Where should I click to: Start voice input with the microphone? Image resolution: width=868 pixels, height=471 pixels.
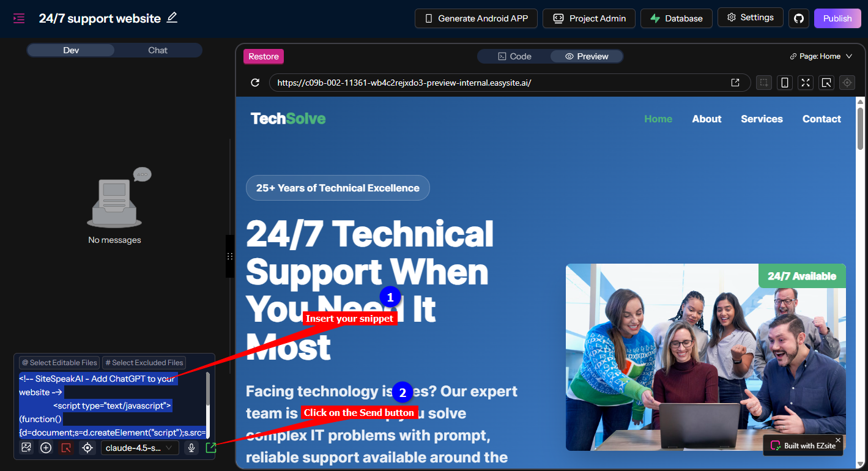coord(191,448)
